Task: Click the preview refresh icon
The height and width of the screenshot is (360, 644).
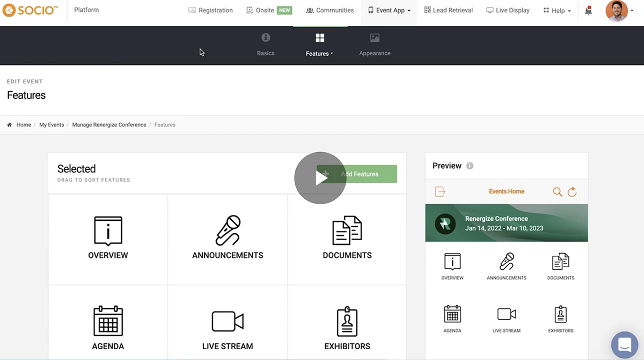Action: [x=572, y=192]
